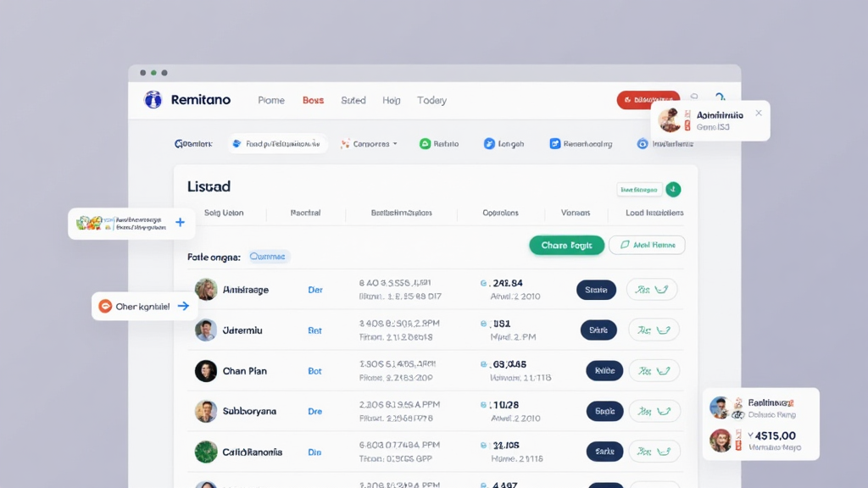Toggle the green outlined pill in Chan Plan row
Viewport: 868px width, 488px height.
click(x=653, y=371)
